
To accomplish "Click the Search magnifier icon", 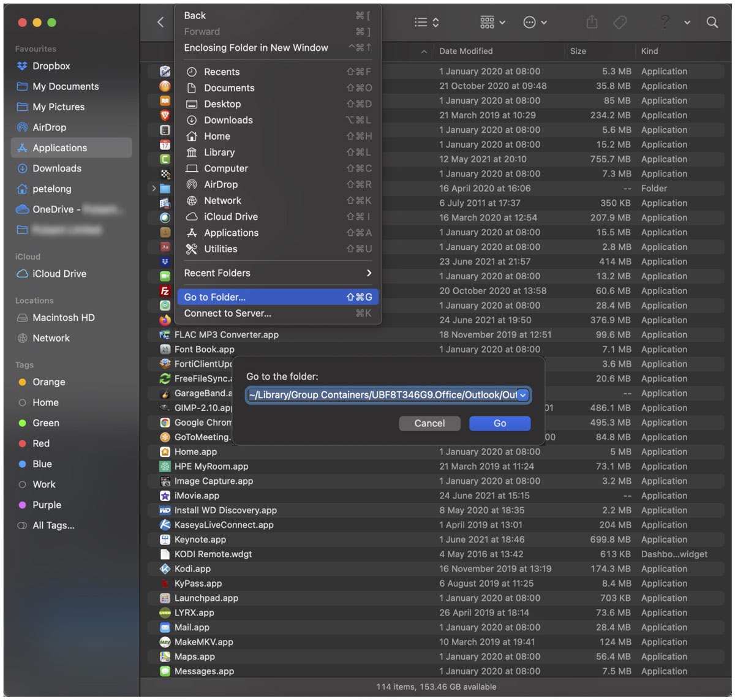I will [712, 23].
